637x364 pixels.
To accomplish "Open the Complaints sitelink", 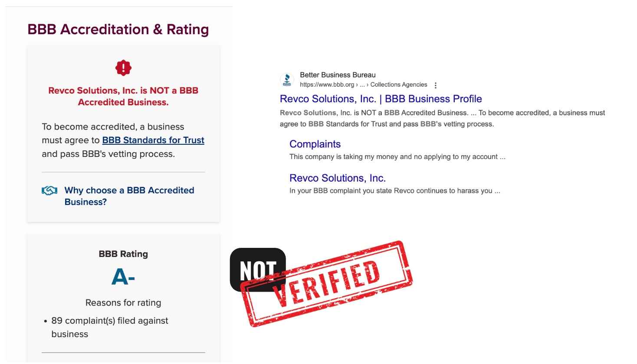I will click(x=315, y=144).
